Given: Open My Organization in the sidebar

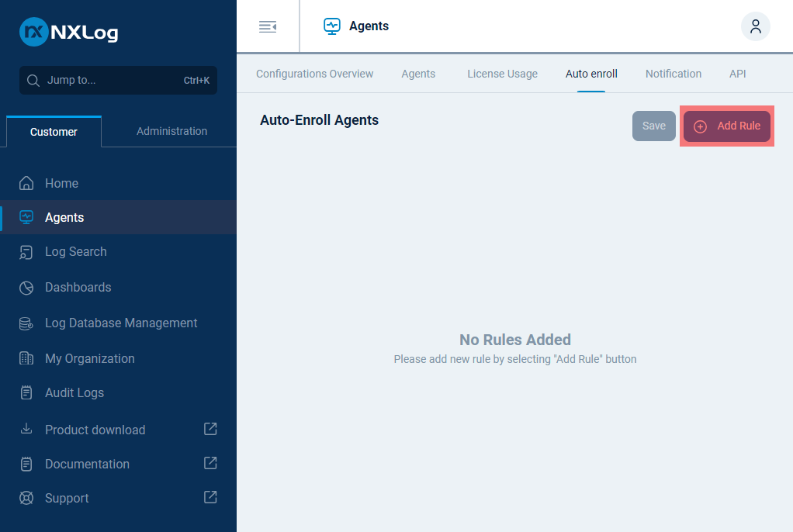Looking at the screenshot, I should [89, 358].
